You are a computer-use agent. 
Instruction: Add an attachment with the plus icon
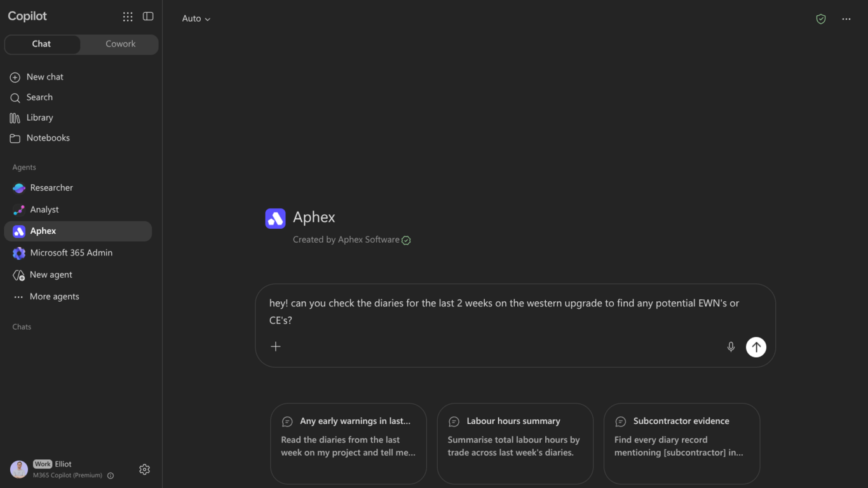click(x=276, y=346)
